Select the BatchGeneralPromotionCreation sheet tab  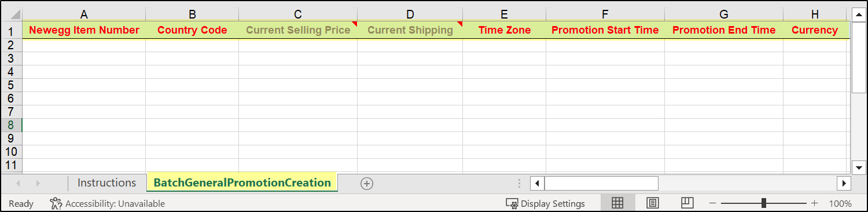[242, 183]
